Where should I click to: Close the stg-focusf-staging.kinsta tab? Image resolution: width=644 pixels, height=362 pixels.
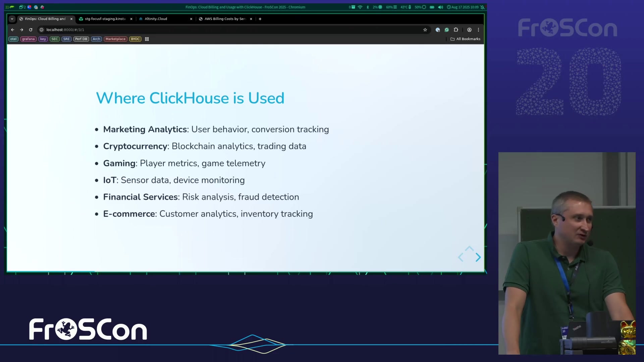click(131, 19)
